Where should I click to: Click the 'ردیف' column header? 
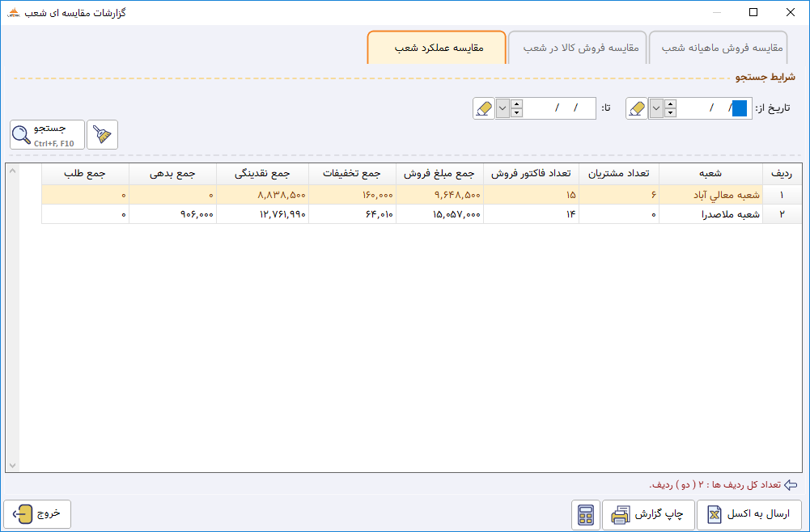point(782,174)
